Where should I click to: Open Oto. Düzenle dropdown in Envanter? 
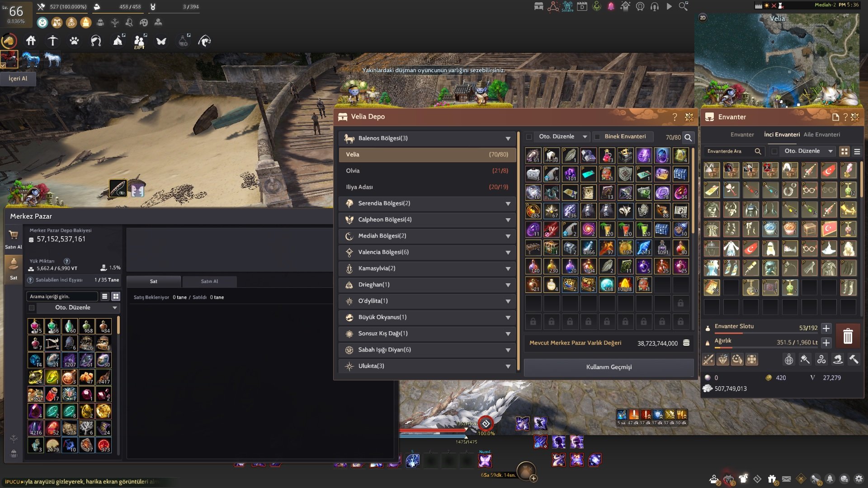[x=808, y=151]
